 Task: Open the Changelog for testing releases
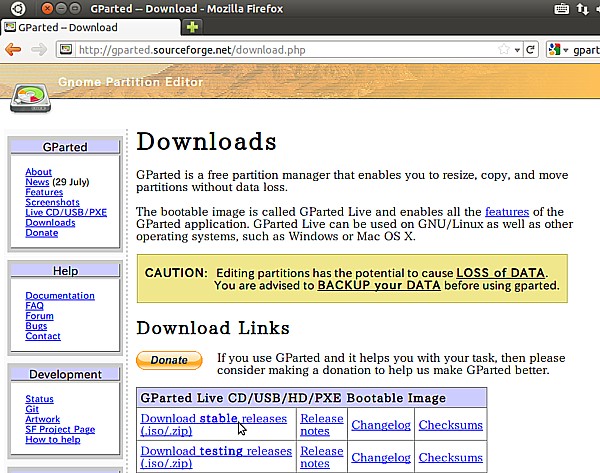[381, 457]
